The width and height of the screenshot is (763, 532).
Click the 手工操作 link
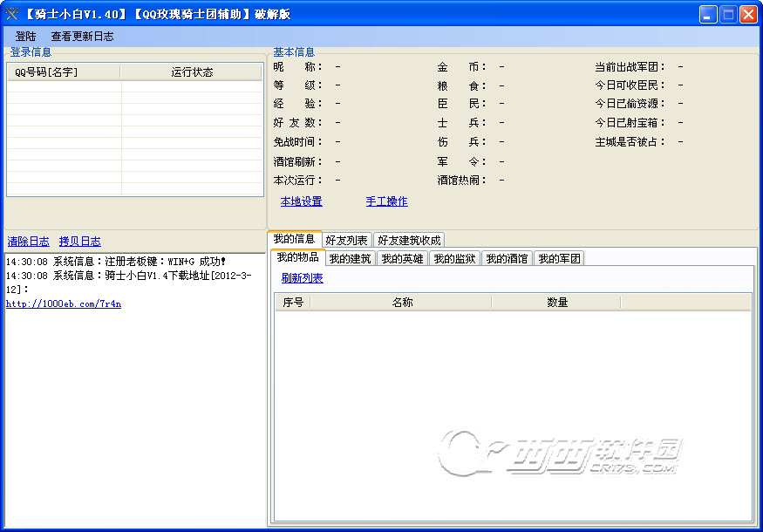coord(387,201)
